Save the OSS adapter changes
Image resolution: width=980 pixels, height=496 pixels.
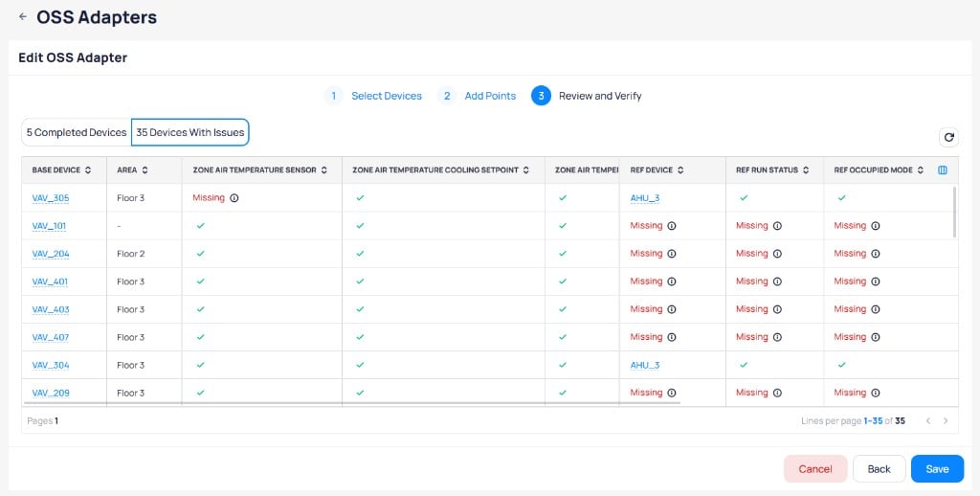[x=937, y=469]
